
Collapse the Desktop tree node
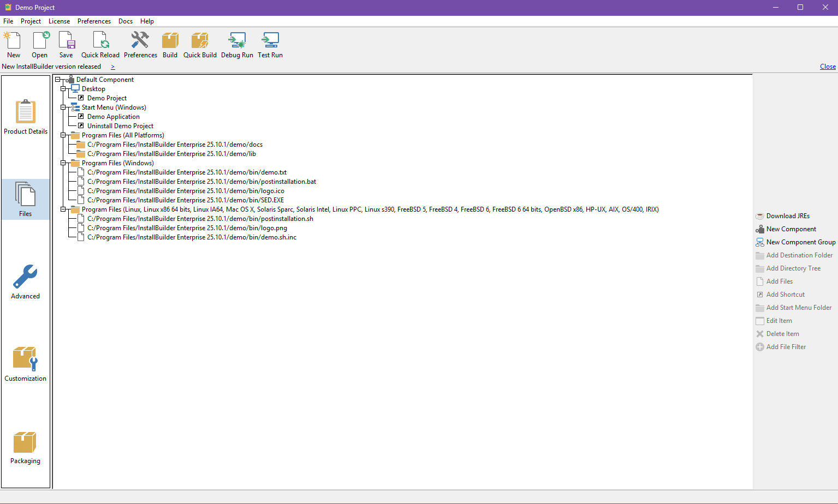pyautogui.click(x=63, y=89)
